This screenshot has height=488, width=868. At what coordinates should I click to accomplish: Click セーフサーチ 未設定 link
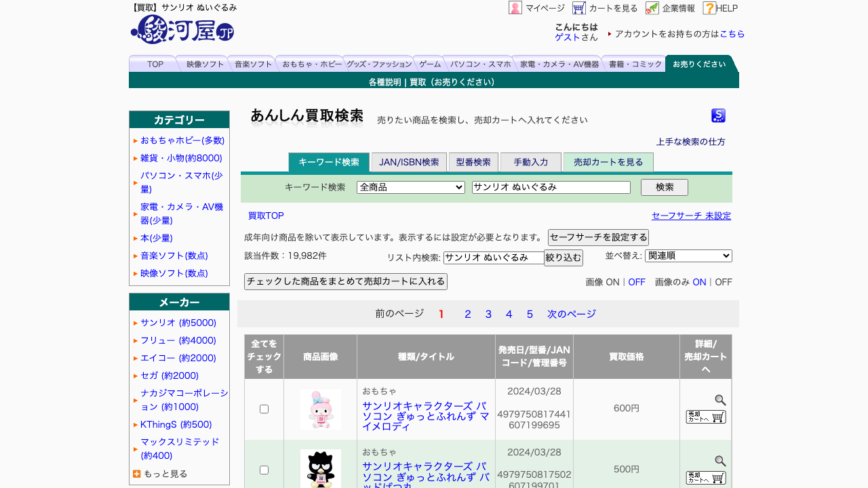(691, 216)
